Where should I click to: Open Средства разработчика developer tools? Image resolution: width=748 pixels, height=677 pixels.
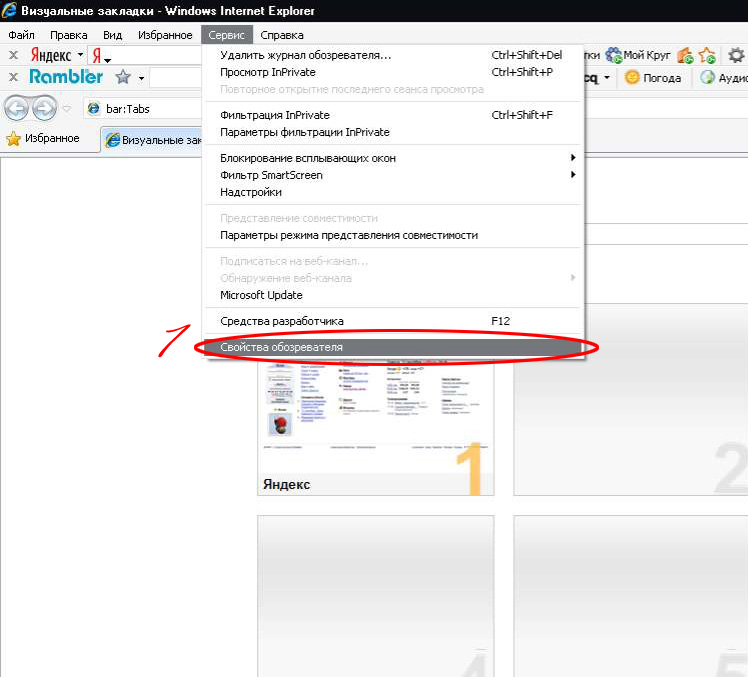click(x=393, y=321)
